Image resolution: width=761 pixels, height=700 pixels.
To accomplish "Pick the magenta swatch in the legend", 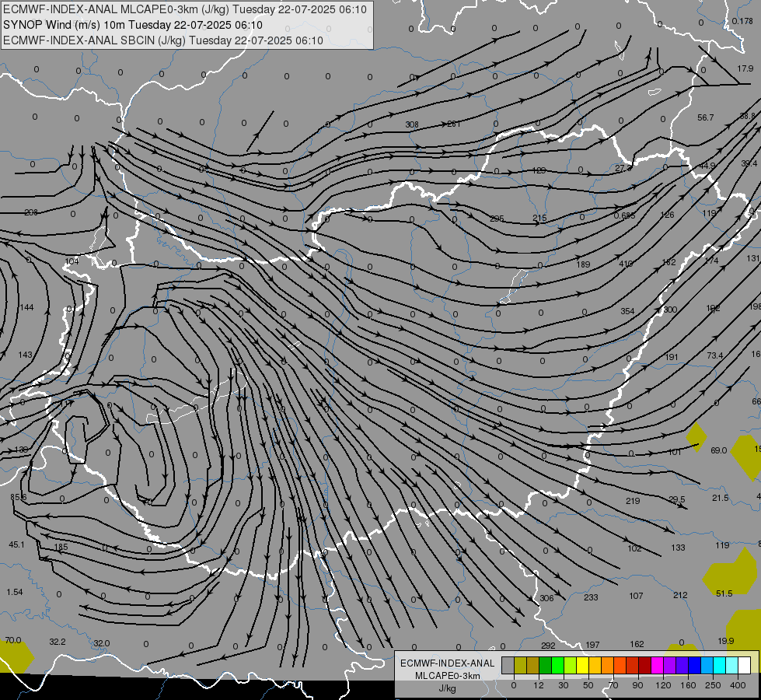I will click(657, 665).
